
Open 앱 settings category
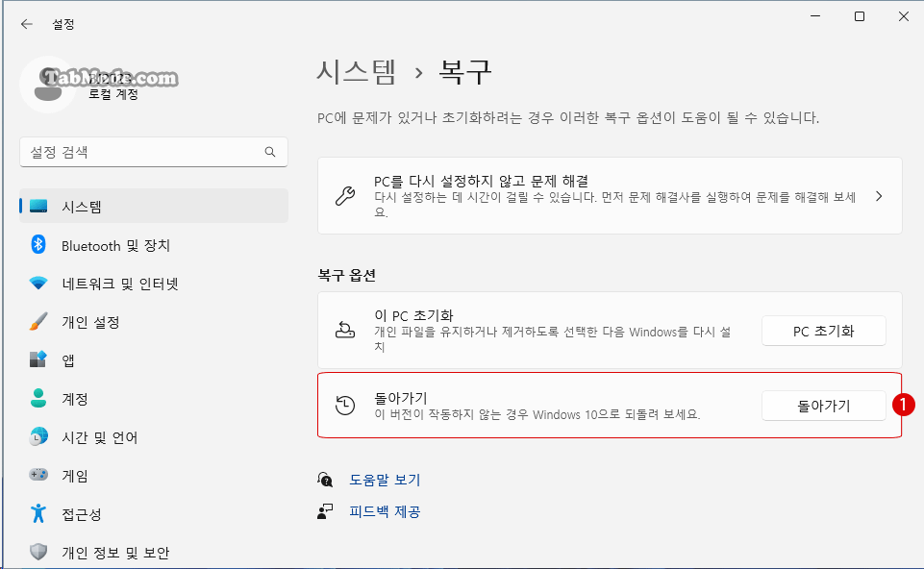click(154, 359)
